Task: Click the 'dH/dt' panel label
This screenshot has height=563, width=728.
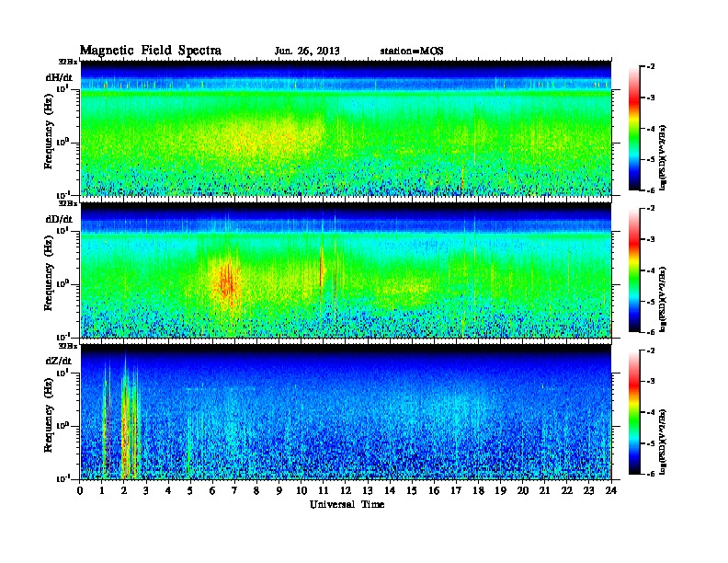Action: tap(59, 77)
